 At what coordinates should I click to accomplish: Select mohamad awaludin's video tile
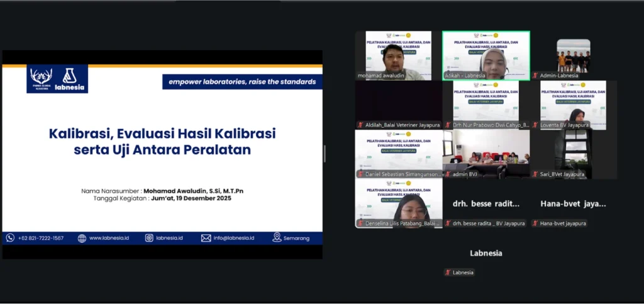click(x=398, y=55)
